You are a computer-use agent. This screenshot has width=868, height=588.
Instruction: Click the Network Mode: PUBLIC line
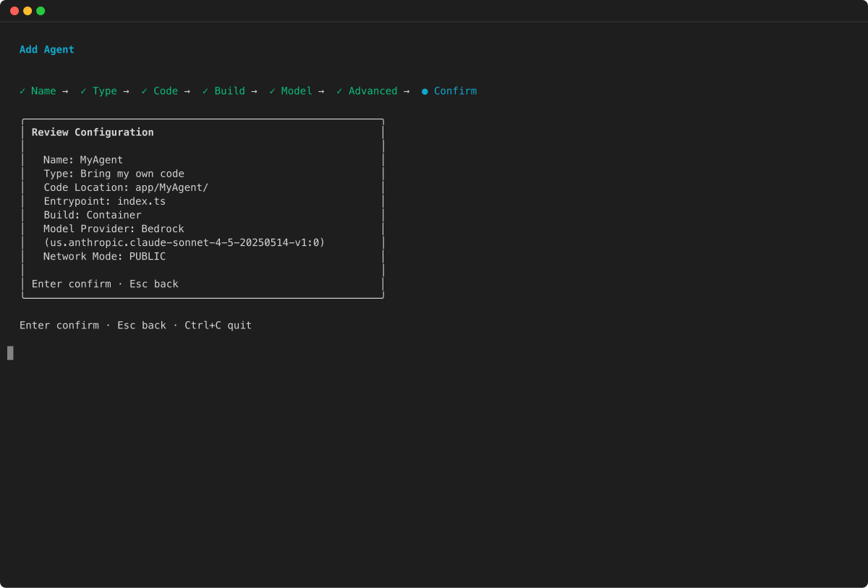tap(104, 257)
